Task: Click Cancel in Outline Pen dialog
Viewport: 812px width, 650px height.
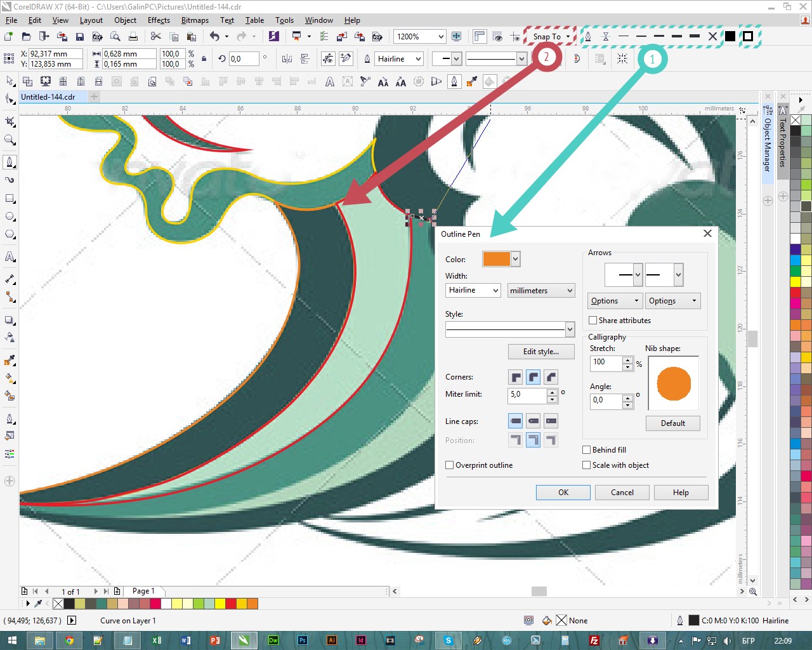Action: 622,493
